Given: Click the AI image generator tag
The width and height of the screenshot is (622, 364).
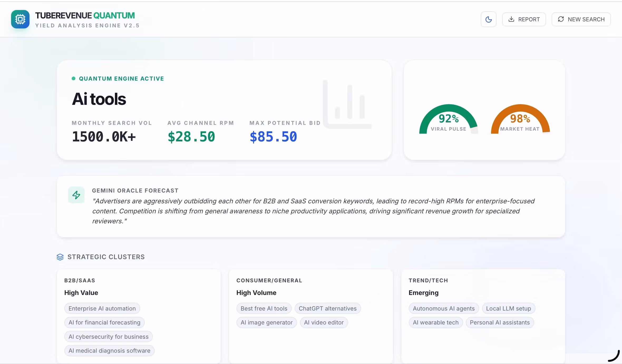Looking at the screenshot, I should (266, 322).
